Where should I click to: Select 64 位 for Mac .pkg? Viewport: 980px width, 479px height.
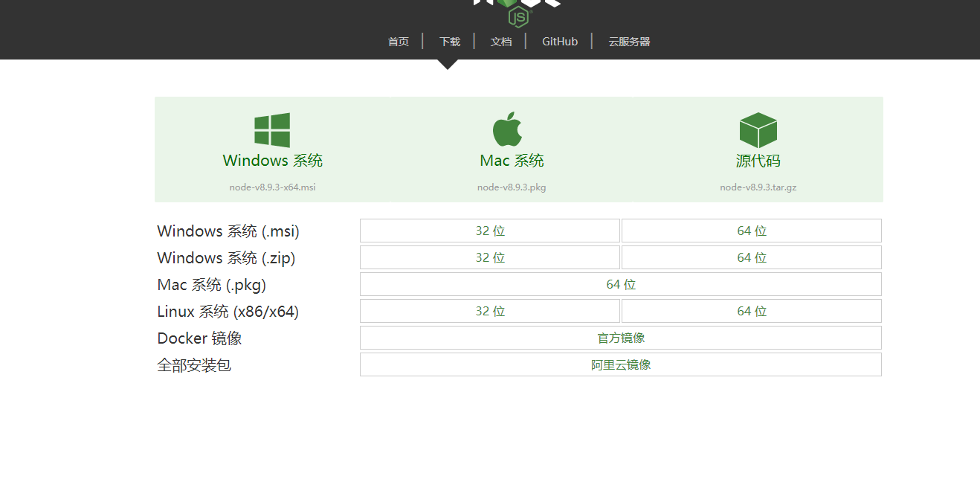pyautogui.click(x=621, y=284)
